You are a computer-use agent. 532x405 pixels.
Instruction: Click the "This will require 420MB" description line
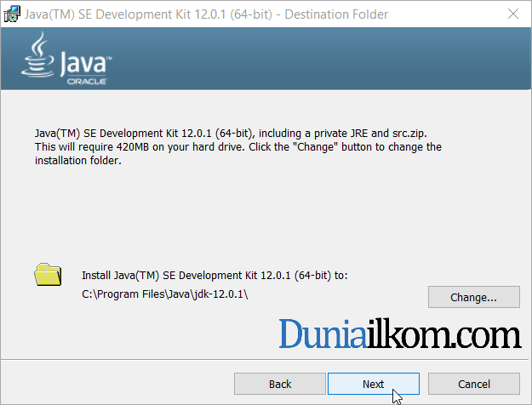[238, 147]
